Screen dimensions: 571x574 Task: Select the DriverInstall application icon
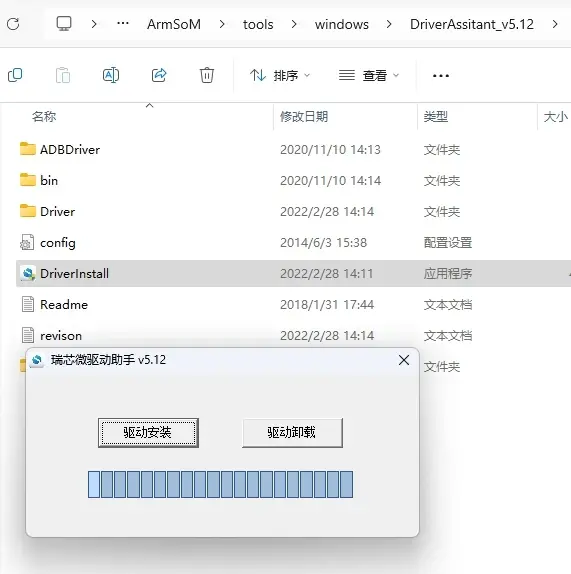(x=27, y=273)
